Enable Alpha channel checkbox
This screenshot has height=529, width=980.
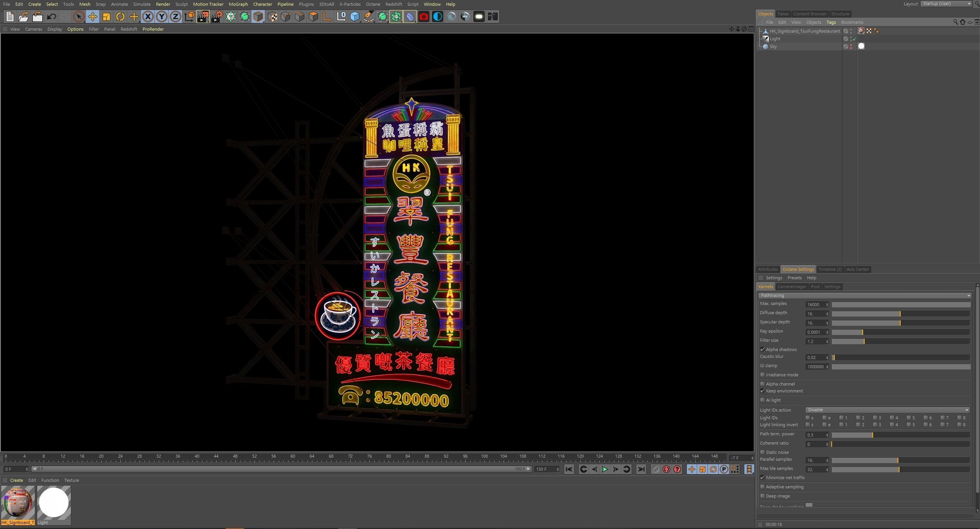pyautogui.click(x=762, y=384)
